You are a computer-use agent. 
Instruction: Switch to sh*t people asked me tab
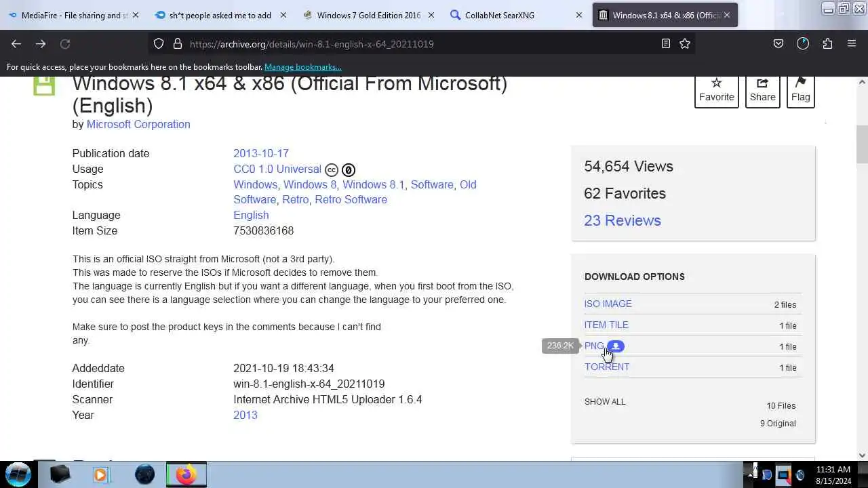220,15
